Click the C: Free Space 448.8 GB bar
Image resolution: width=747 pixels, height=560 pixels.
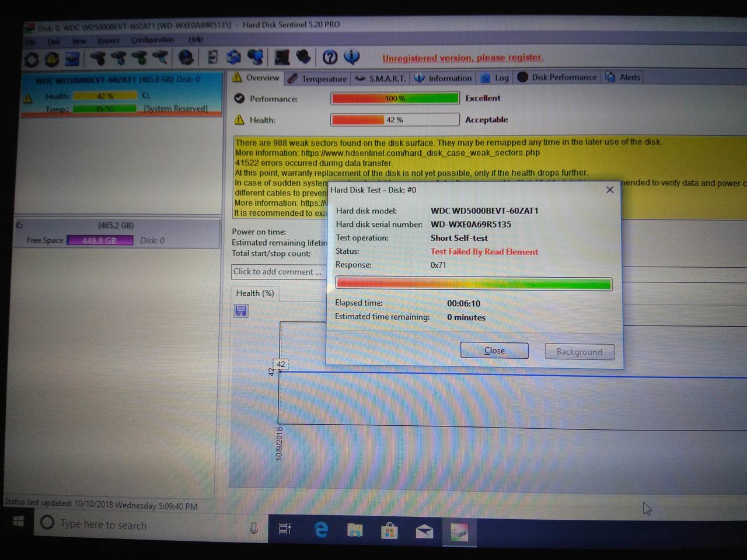[100, 240]
